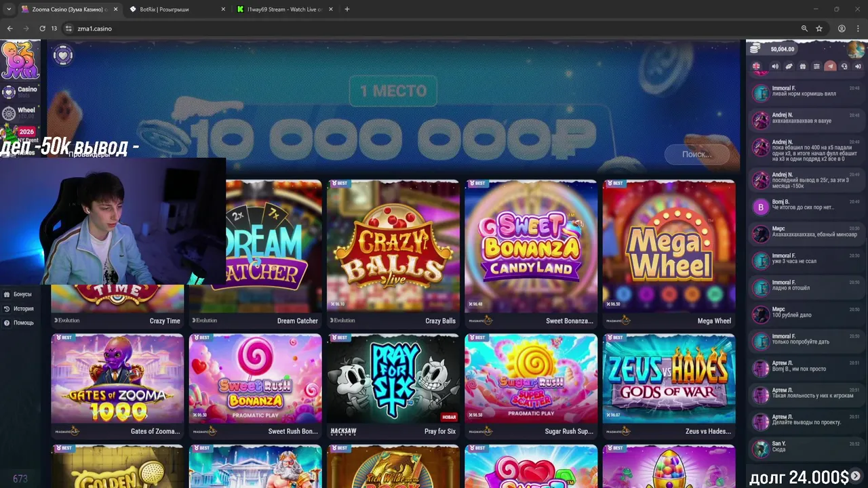Open Zeus vs Hades thumbnail
868x488 pixels.
pyautogui.click(x=669, y=378)
